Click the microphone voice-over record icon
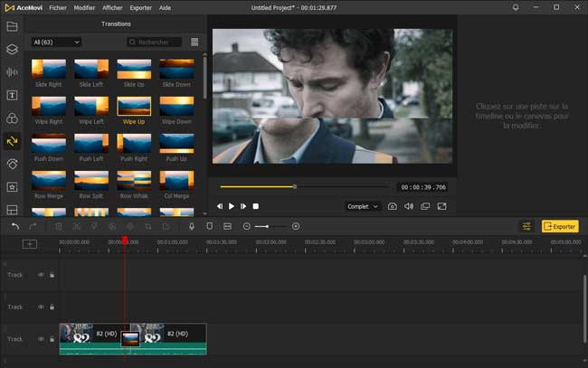The height and width of the screenshot is (368, 588). pyautogui.click(x=192, y=226)
